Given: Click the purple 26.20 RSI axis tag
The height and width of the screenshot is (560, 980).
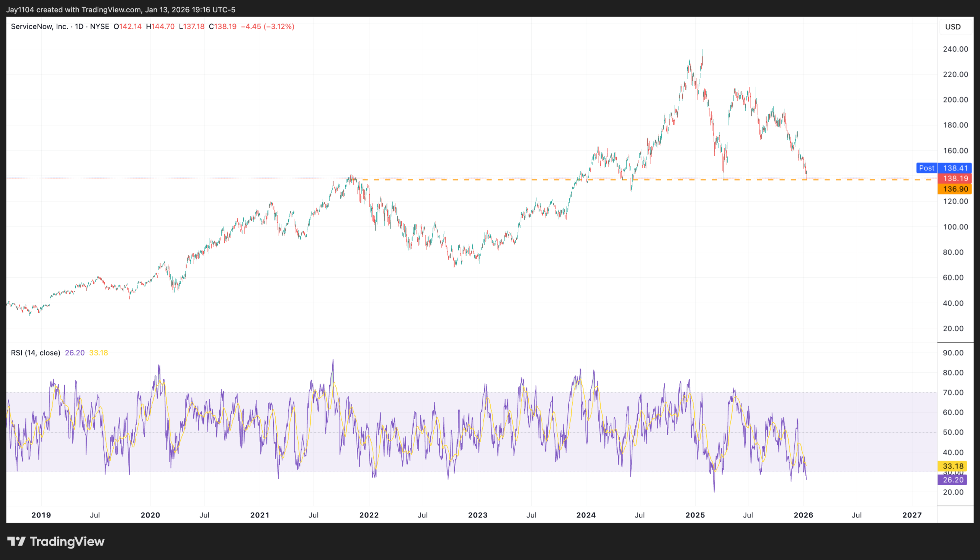Looking at the screenshot, I should (x=953, y=480).
